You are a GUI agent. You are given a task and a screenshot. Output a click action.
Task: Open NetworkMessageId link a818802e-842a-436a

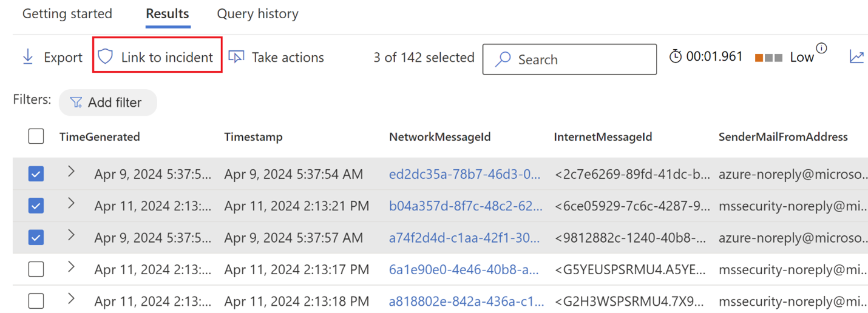pyautogui.click(x=464, y=300)
